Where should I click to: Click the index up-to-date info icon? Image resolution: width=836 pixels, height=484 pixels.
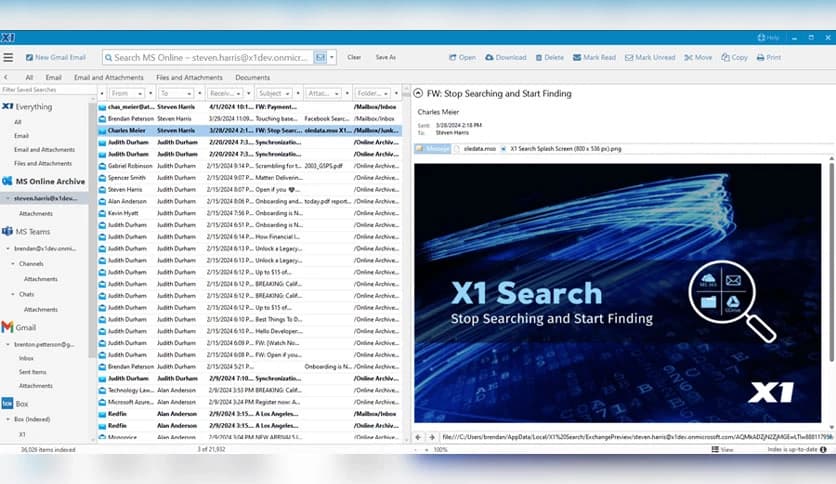[823, 450]
